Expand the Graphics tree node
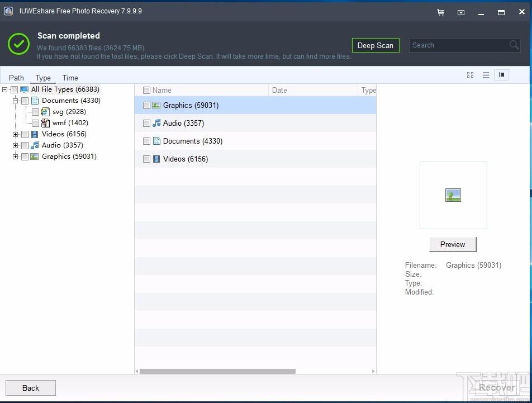 [x=15, y=157]
